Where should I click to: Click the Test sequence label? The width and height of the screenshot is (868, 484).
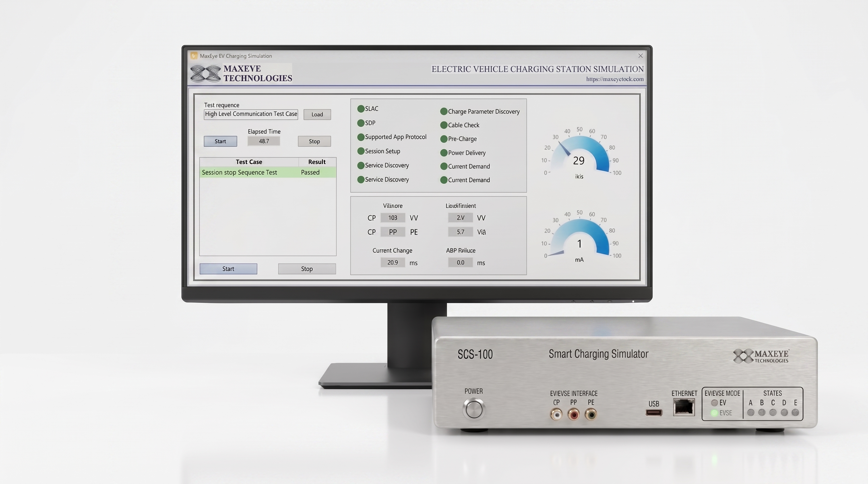(222, 105)
